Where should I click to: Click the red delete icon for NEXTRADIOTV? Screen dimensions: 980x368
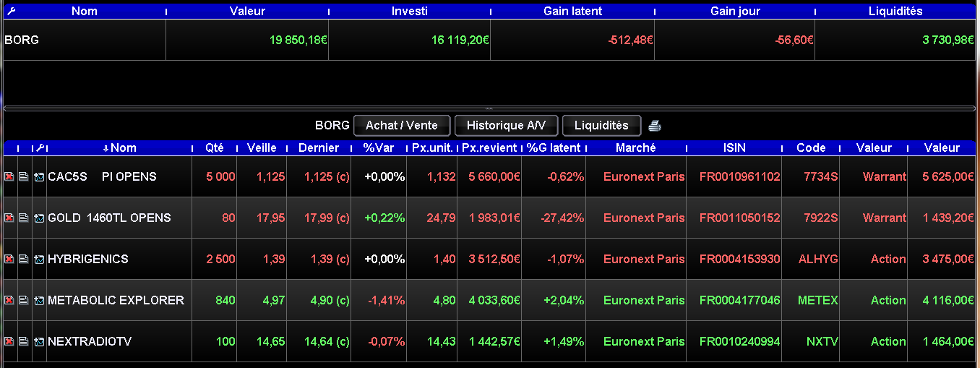point(9,342)
